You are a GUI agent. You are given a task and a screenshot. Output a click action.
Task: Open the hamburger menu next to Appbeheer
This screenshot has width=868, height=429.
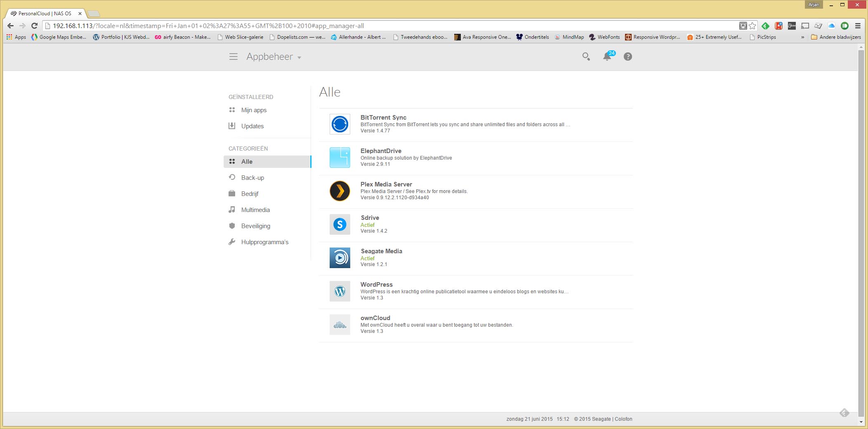pos(234,57)
